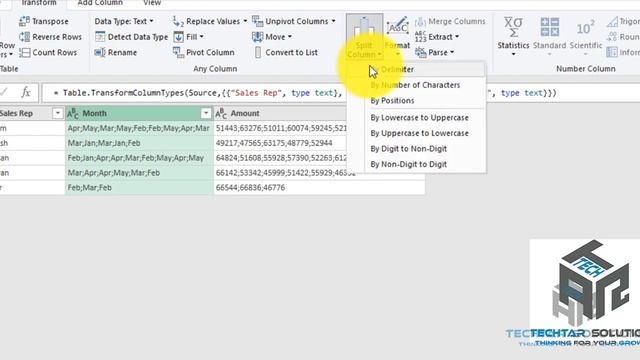Viewport: 640px width, 360px height.
Task: Select cell 66544;66836;46776
Action: point(319,187)
